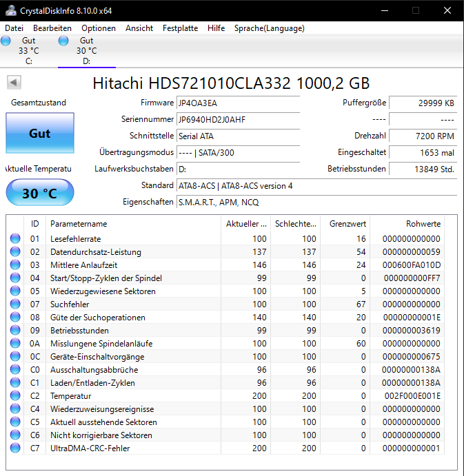Click status orb for Aktuell ausstehende Sektoren
The image size is (464, 476).
coord(15,422)
